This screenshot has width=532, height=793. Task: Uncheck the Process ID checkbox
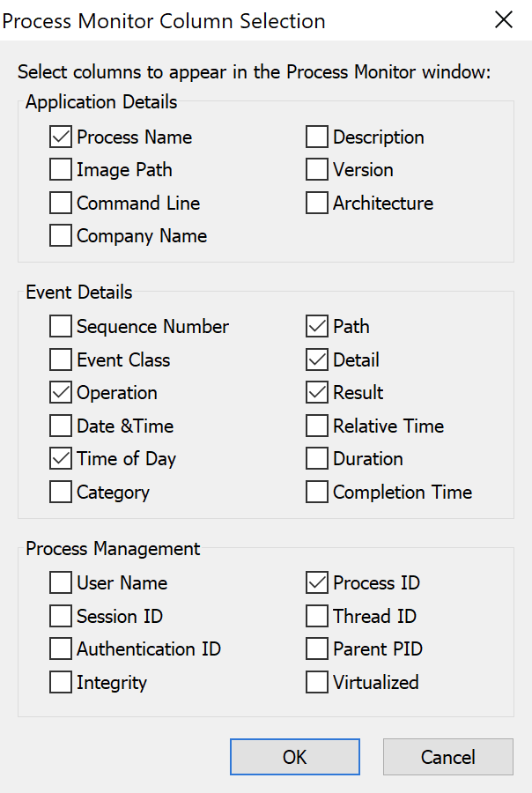coord(317,583)
